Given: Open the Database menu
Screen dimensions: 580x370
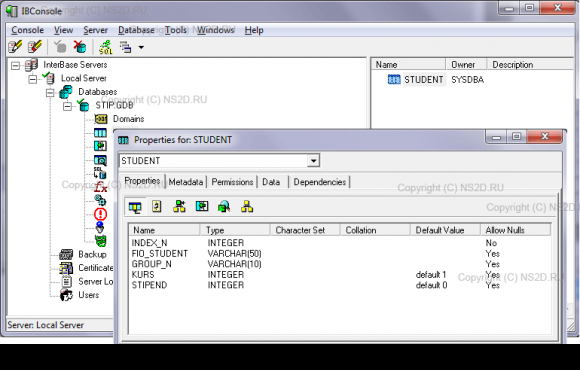Looking at the screenshot, I should tap(136, 30).
